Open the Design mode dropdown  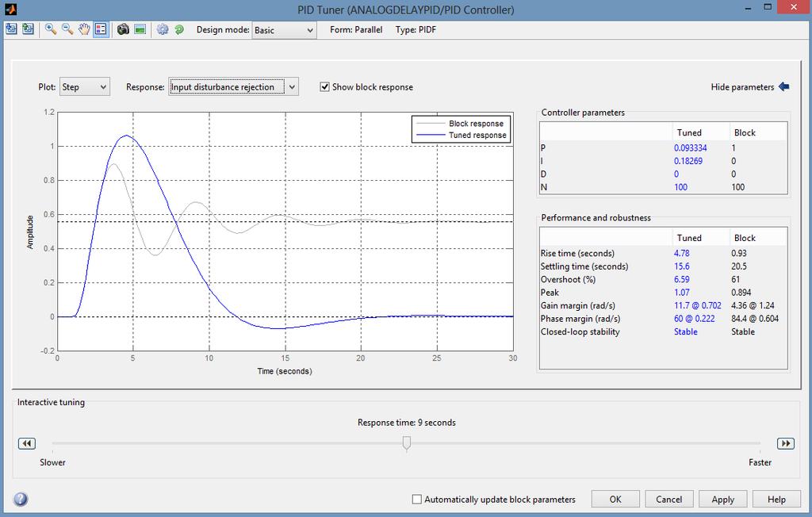click(x=284, y=30)
